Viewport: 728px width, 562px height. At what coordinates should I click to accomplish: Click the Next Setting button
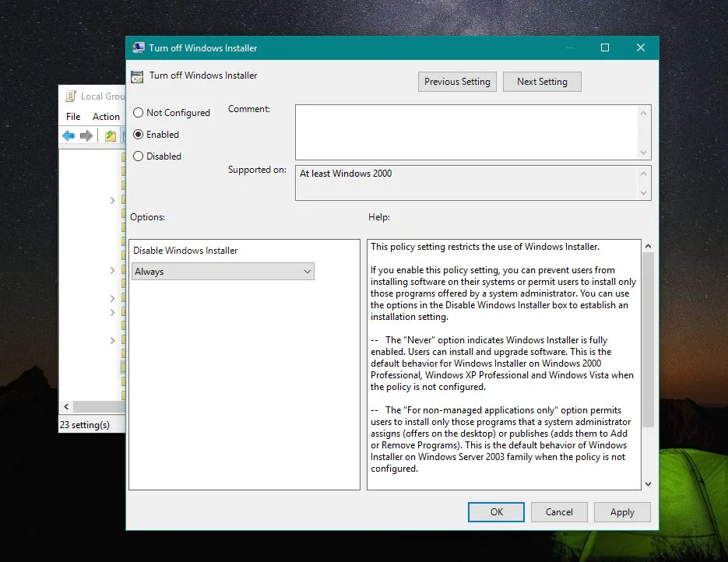coord(542,82)
